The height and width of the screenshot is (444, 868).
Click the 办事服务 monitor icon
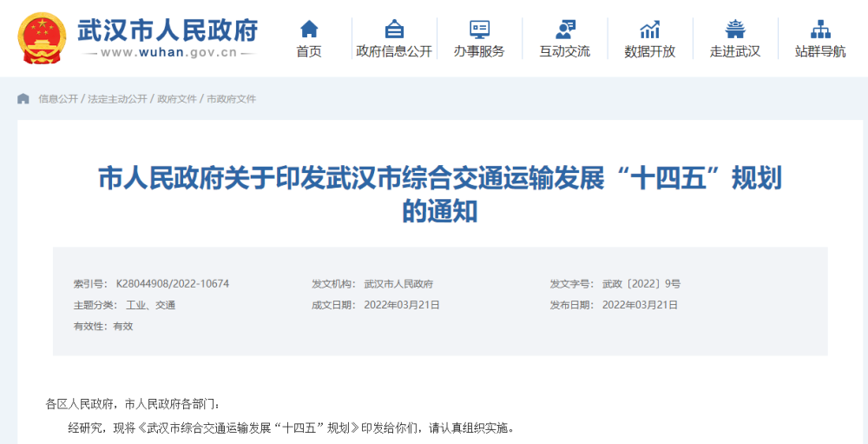tap(479, 30)
